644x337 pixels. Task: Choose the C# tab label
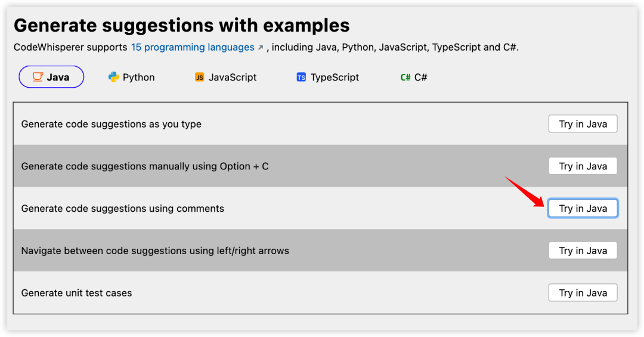pos(420,78)
